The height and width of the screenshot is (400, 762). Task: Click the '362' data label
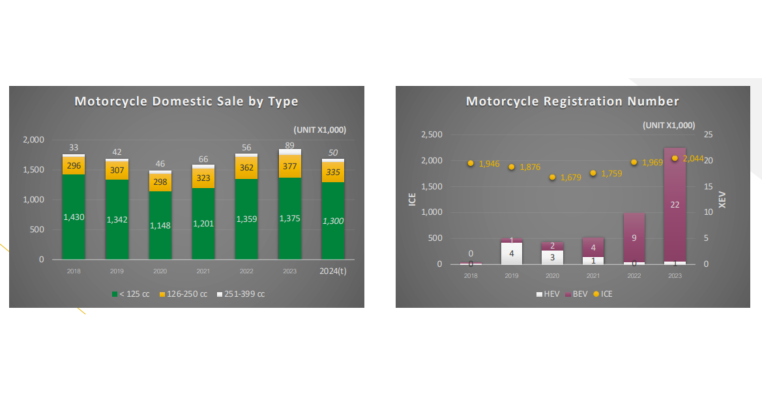246,168
